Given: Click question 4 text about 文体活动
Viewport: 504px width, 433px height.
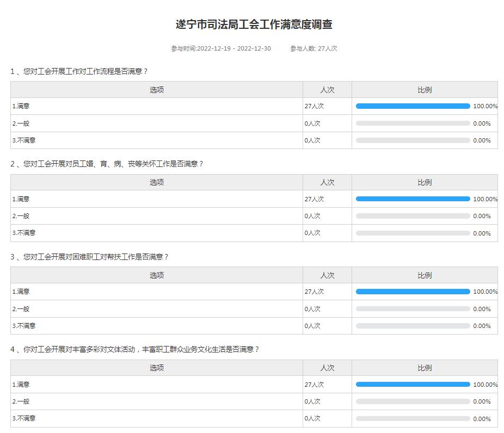Looking at the screenshot, I should 134,349.
